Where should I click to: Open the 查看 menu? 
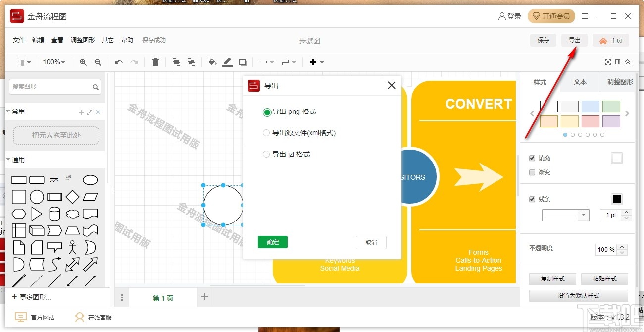57,40
